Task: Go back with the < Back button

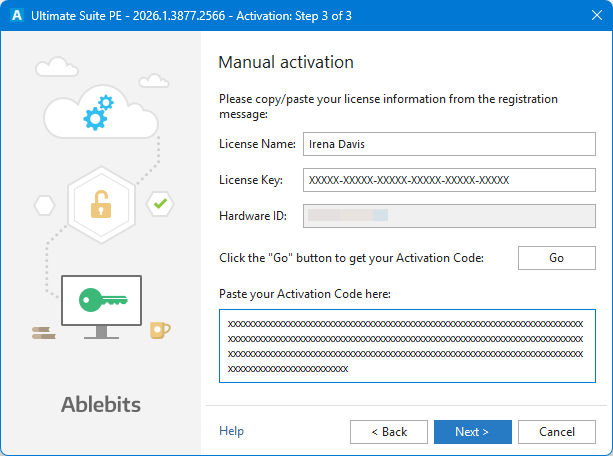Action: [389, 432]
